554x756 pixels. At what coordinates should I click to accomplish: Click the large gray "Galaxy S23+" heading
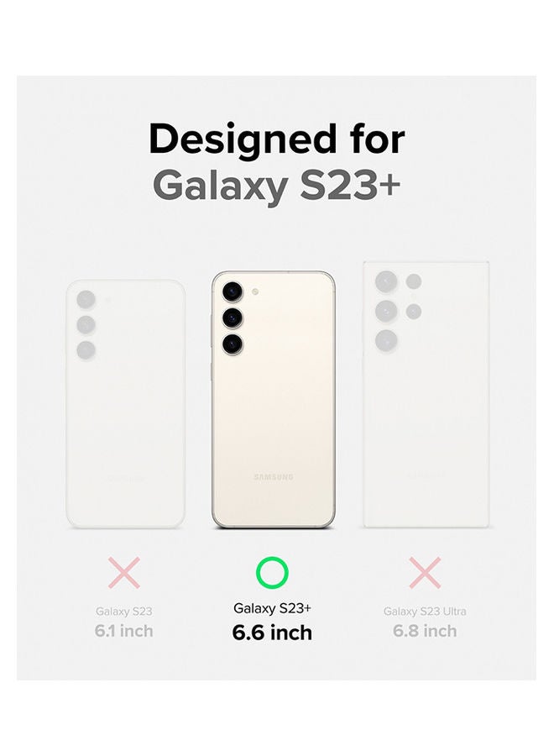pos(277,186)
